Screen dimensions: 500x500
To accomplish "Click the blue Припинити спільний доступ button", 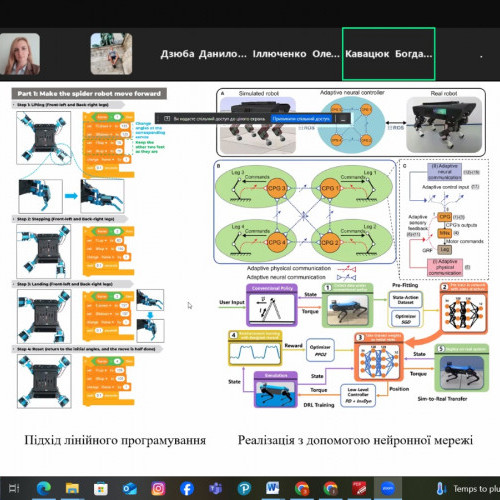I will 301,119.
